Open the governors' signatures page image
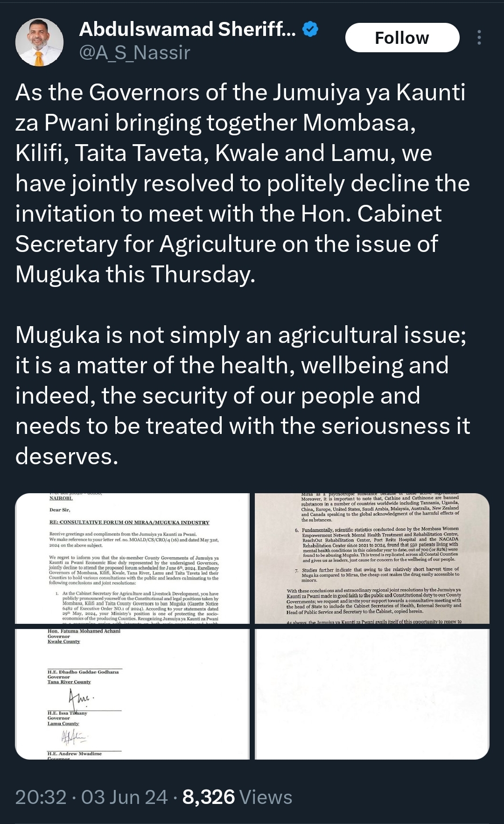This screenshot has width=504, height=824. [133, 694]
